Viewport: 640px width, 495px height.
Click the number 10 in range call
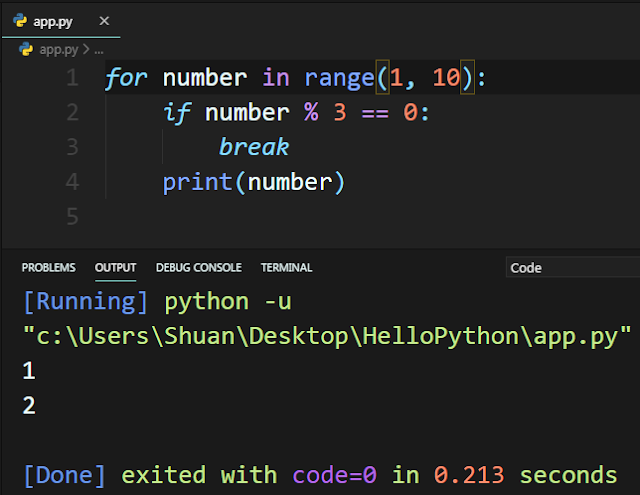click(x=447, y=77)
